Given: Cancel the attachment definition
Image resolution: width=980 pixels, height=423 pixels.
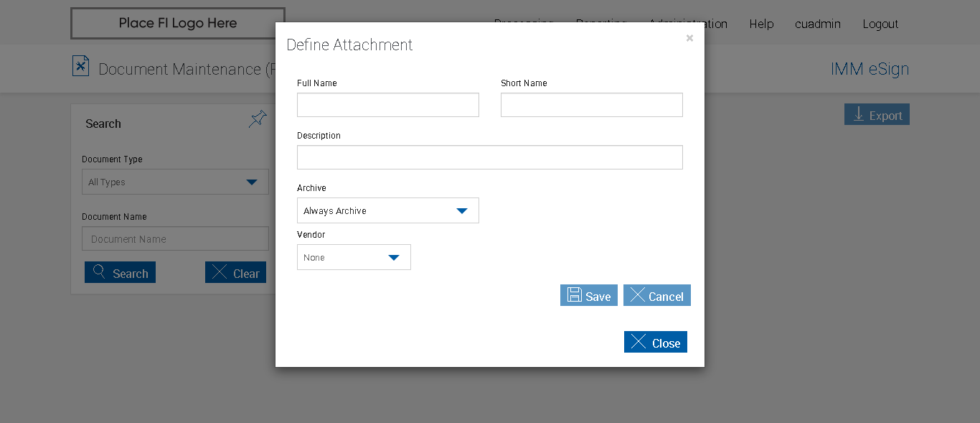Looking at the screenshot, I should [x=656, y=296].
